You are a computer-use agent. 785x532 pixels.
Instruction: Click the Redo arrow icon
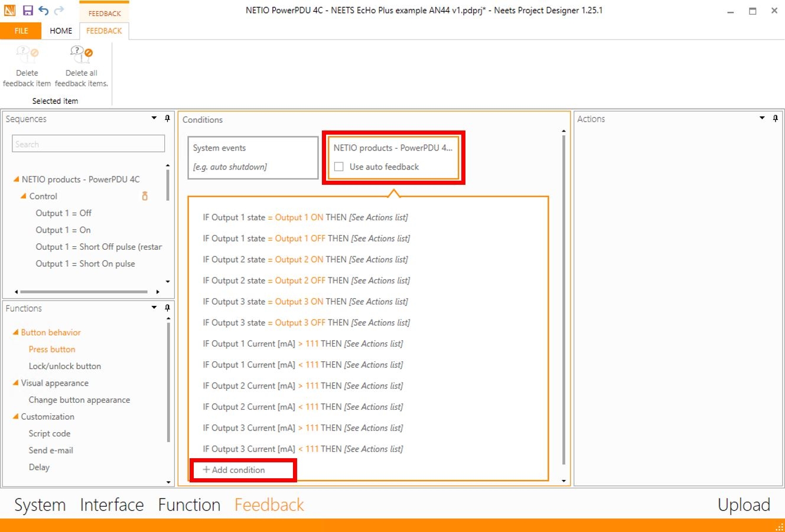(59, 11)
